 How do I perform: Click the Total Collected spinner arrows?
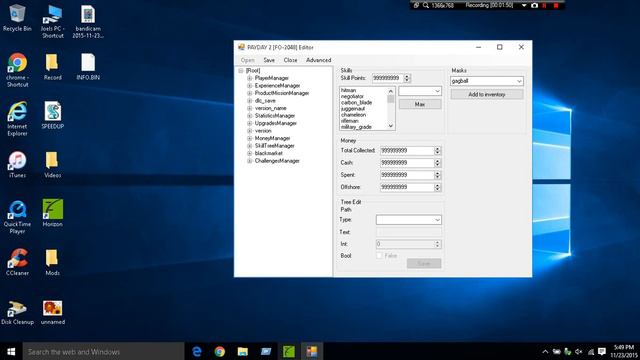[438, 151]
